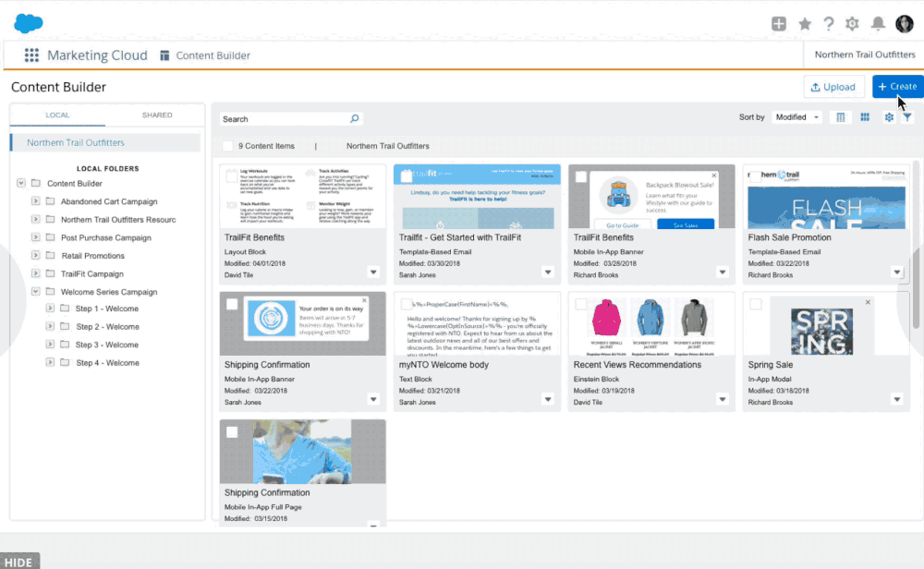This screenshot has width=924, height=569.
Task: Expand Northern Trail Outfitters Resourc folder
Action: pos(35,219)
